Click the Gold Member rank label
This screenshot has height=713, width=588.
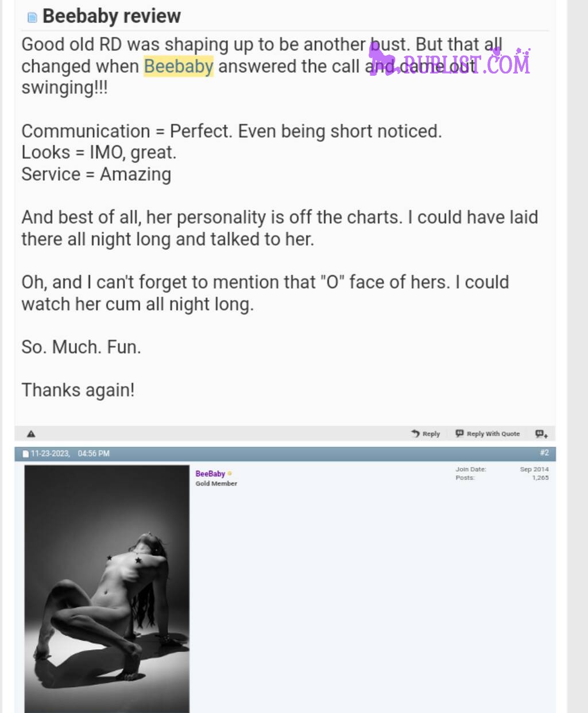(216, 483)
